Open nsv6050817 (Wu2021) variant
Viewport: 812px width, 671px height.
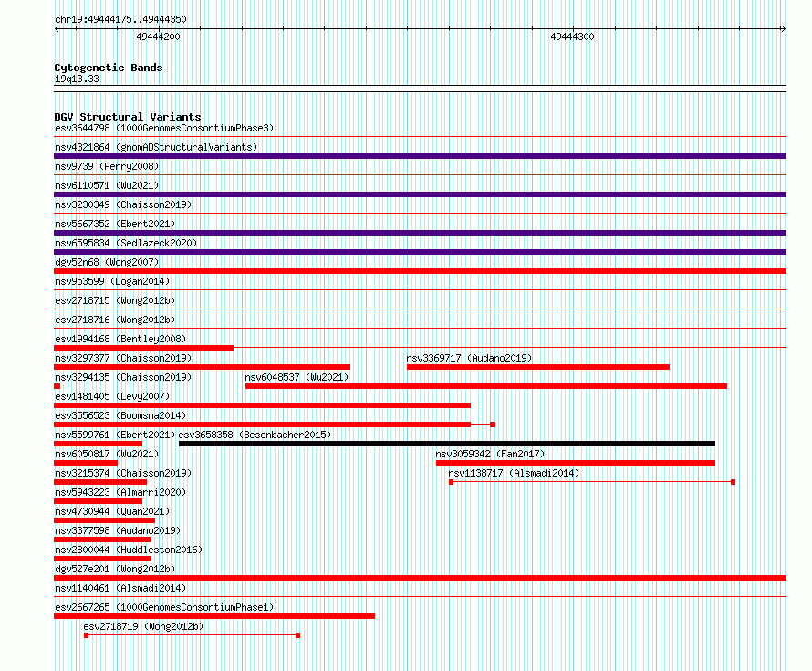click(107, 454)
